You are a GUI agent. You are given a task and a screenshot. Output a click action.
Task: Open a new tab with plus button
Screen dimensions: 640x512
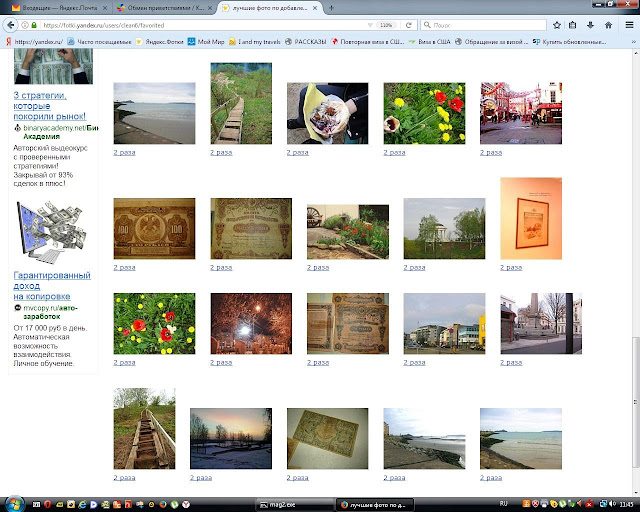click(x=331, y=8)
